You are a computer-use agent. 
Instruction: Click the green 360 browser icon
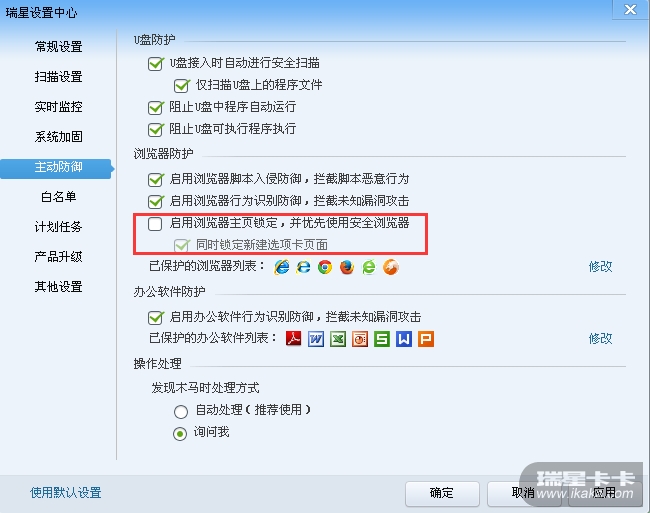369,266
